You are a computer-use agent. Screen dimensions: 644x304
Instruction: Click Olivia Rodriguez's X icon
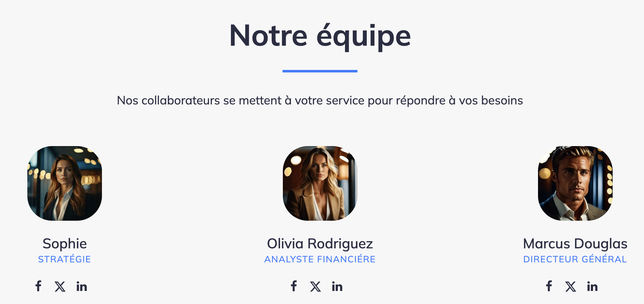click(x=315, y=286)
